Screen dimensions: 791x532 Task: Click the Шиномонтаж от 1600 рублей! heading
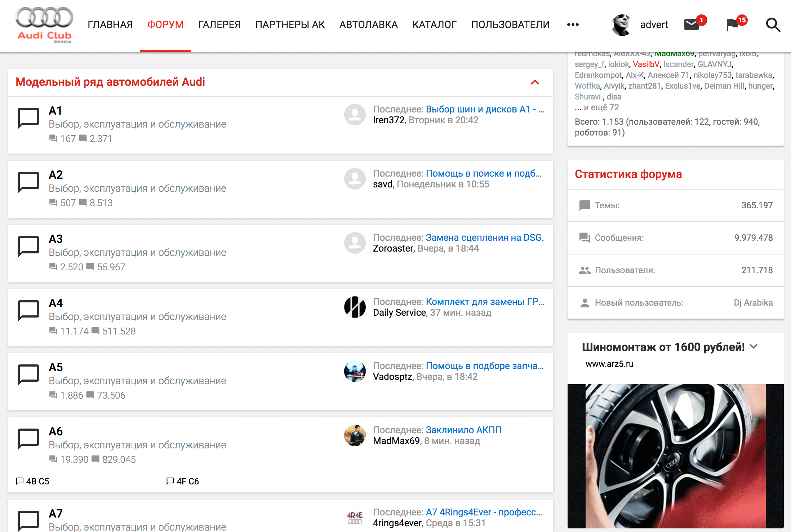click(x=663, y=347)
